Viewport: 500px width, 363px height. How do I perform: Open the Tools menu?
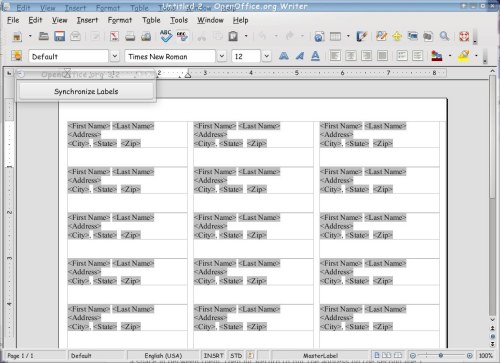click(179, 20)
